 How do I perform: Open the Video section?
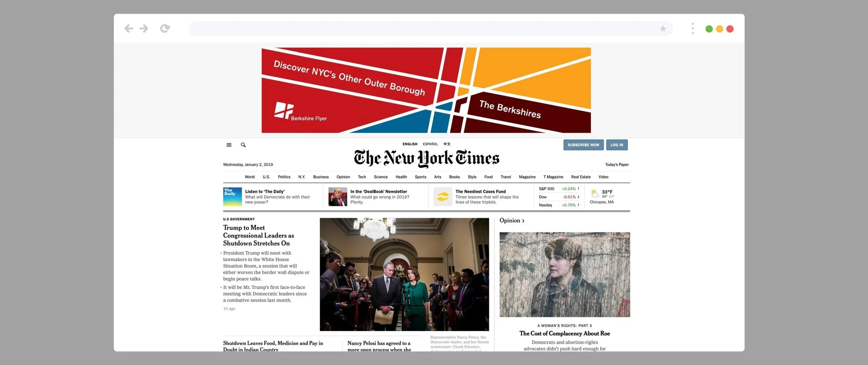pyautogui.click(x=603, y=177)
